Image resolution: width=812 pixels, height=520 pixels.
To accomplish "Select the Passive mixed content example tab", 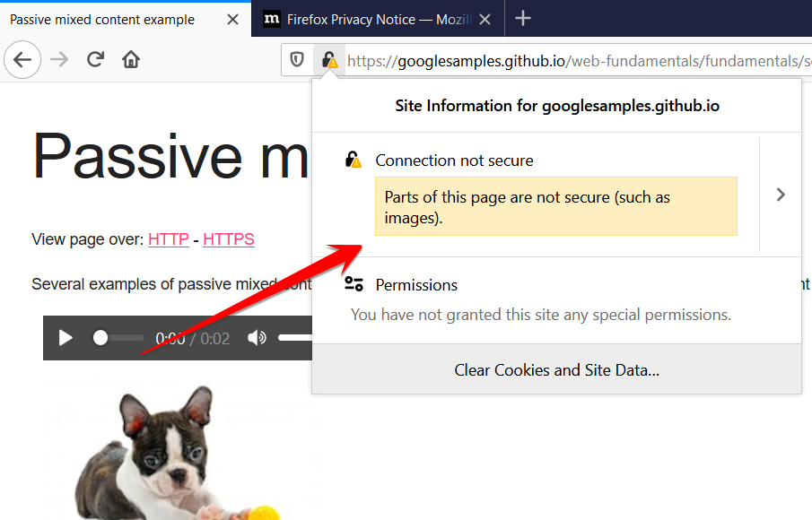I will (x=103, y=18).
